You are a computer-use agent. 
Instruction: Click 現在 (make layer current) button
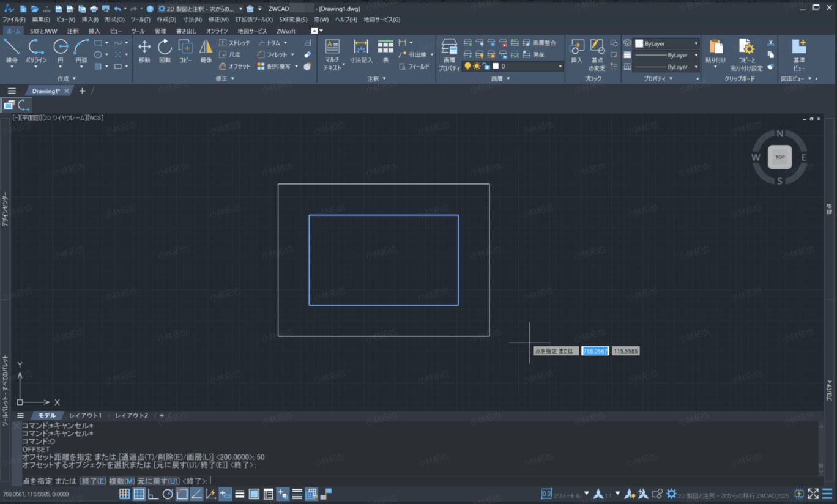534,54
